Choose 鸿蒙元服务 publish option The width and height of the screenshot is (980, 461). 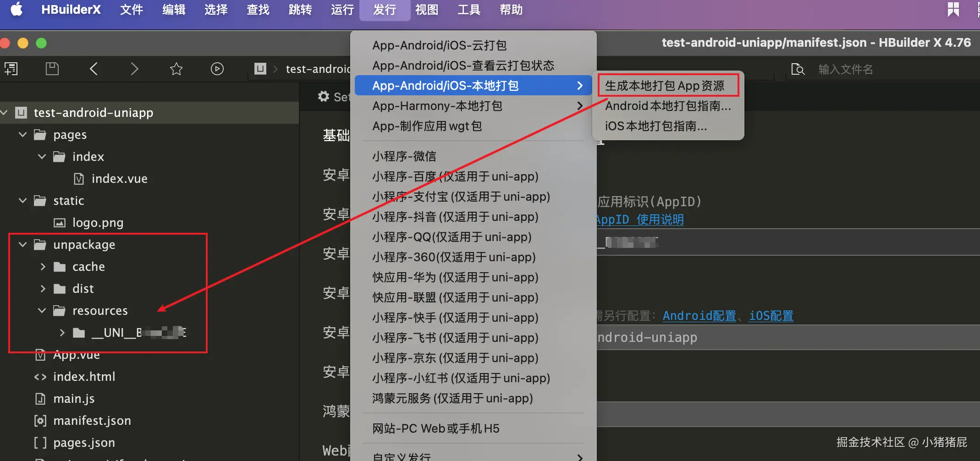tap(473, 398)
